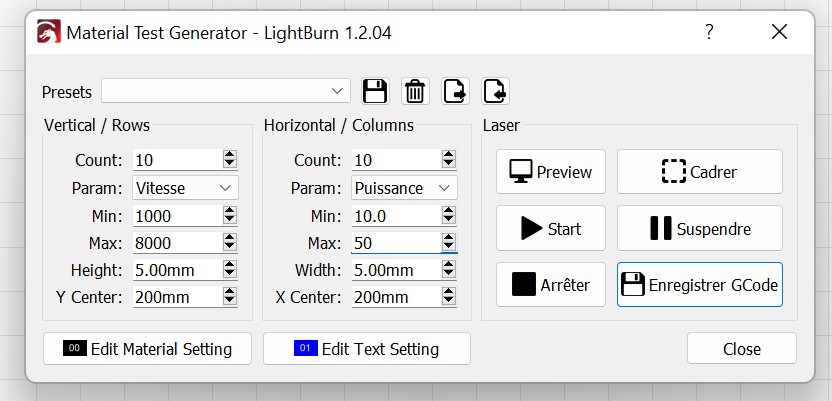
Task: Click the Rows Min speed input field
Action: click(x=178, y=216)
